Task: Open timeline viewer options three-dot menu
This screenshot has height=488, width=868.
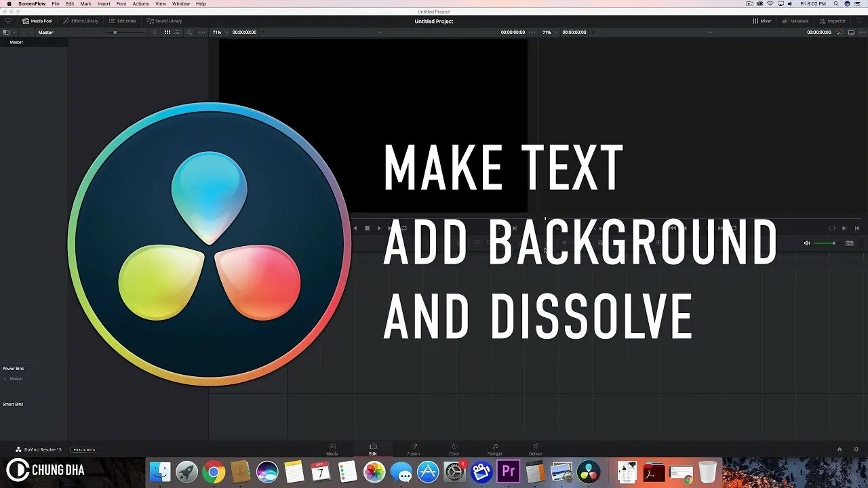Action: click(x=861, y=33)
